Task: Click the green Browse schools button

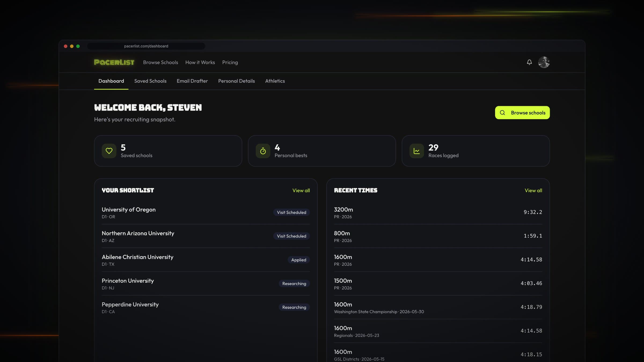Action: tap(522, 113)
